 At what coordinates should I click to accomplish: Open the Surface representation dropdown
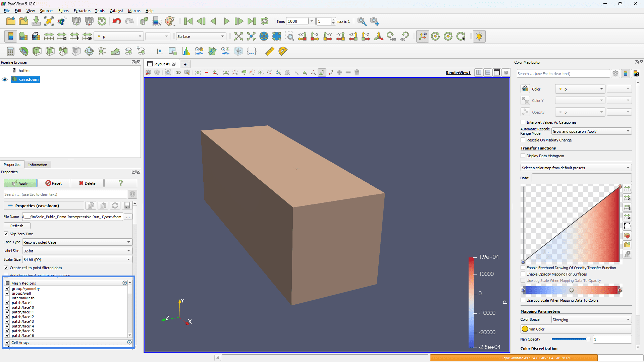(201, 36)
